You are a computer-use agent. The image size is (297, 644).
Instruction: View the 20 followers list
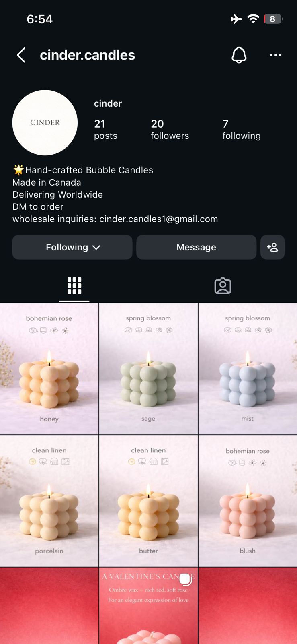(x=170, y=129)
